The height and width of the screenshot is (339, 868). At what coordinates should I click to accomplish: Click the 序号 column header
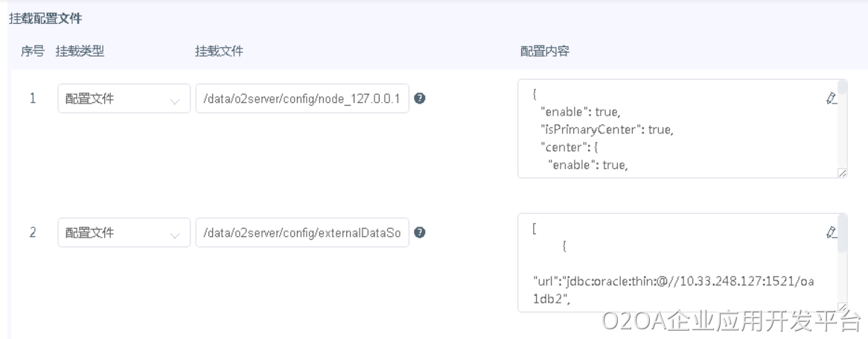32,51
